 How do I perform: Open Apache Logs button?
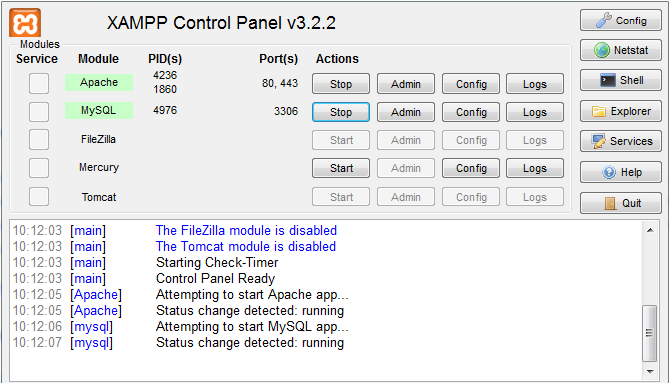[x=535, y=84]
